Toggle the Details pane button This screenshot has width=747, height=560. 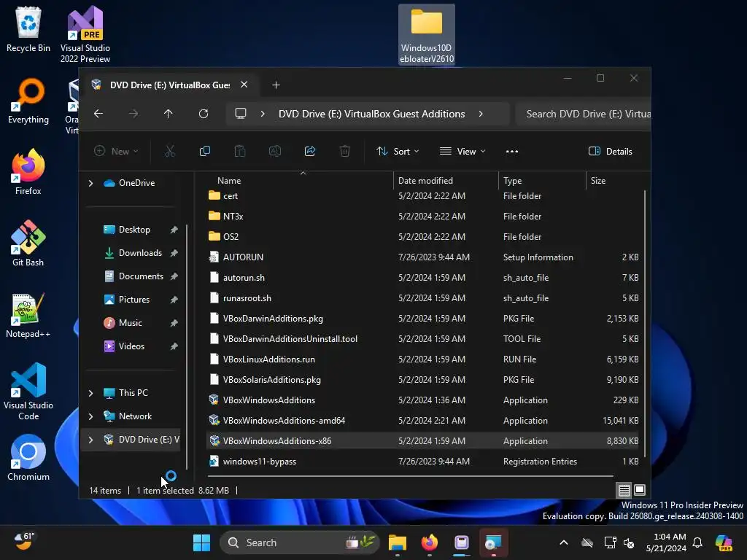tap(611, 152)
